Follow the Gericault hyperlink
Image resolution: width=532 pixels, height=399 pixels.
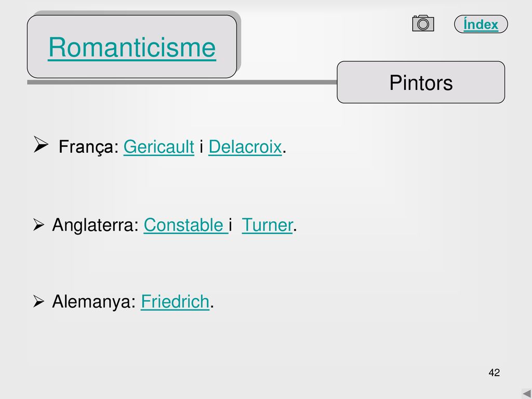159,147
